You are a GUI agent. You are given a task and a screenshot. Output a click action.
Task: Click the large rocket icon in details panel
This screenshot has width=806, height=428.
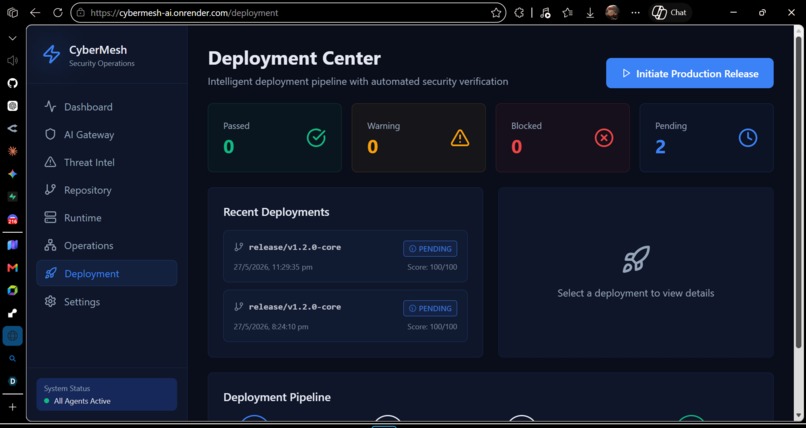pos(636,259)
